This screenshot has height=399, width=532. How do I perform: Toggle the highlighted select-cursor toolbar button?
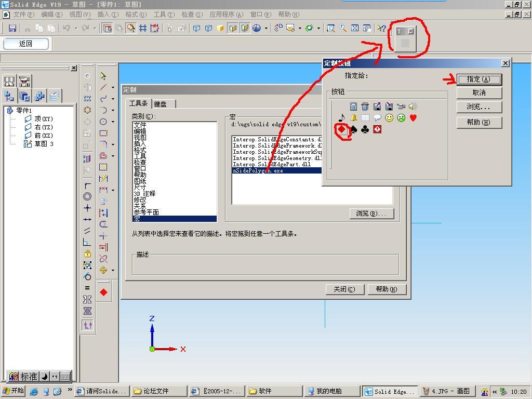point(131,28)
